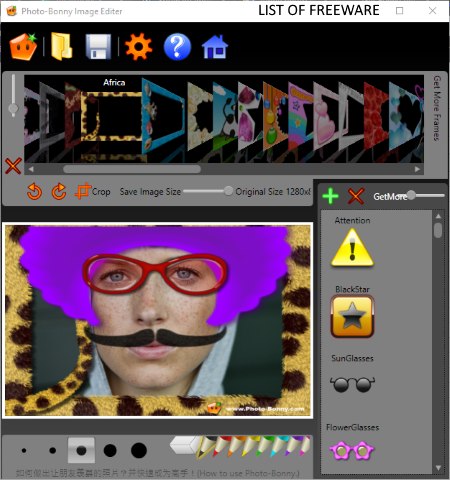
Task: Select the red roses frame thumbnail
Action: pos(377,116)
